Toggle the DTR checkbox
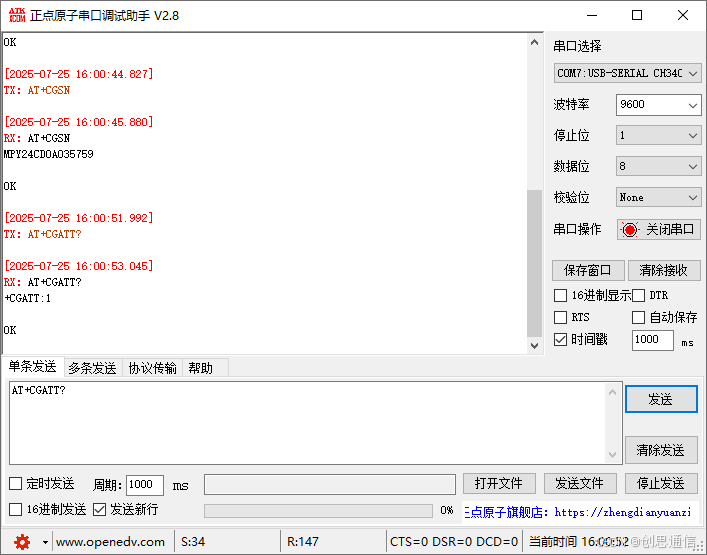Image resolution: width=707 pixels, height=555 pixels. (x=638, y=296)
